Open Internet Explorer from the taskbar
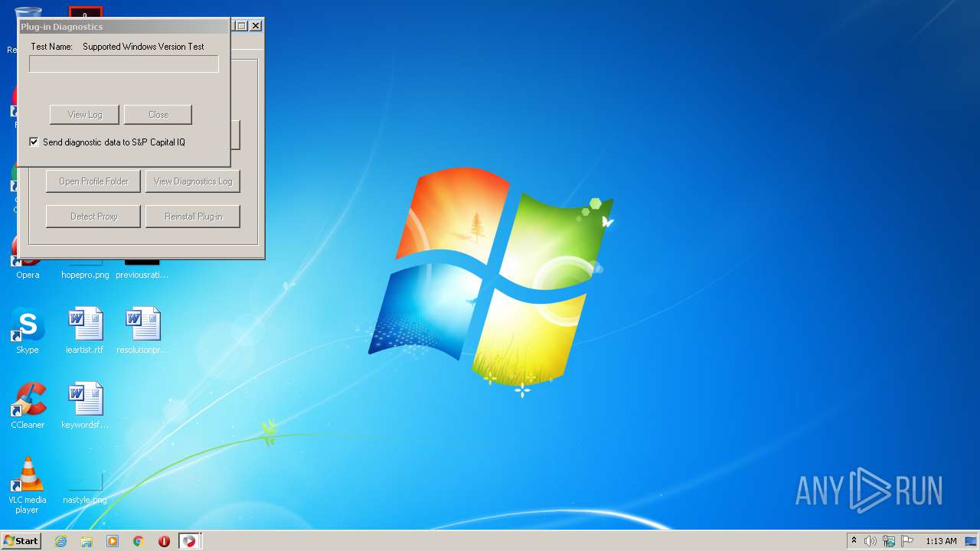 [60, 541]
